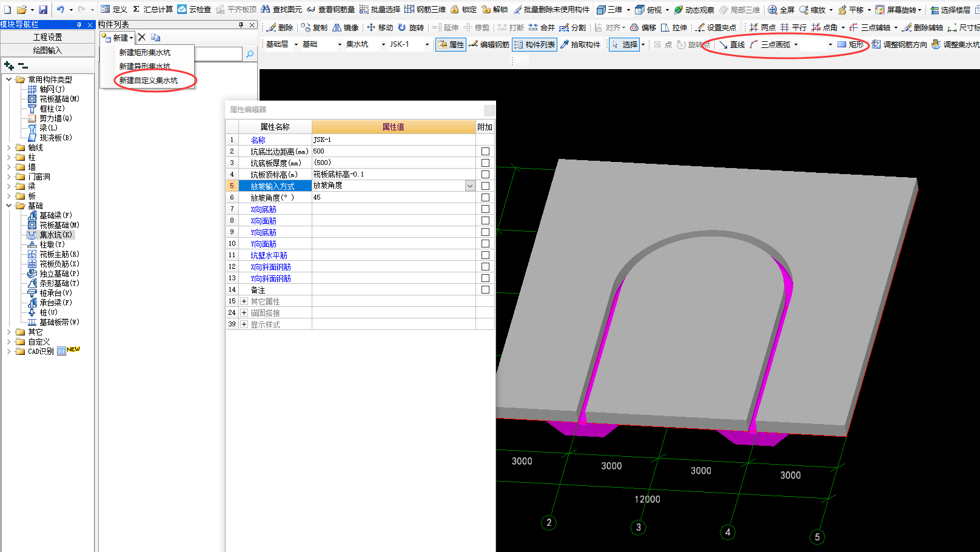
Task: Open 放坡输入方式 value dropdown arrow
Action: pyautogui.click(x=470, y=186)
